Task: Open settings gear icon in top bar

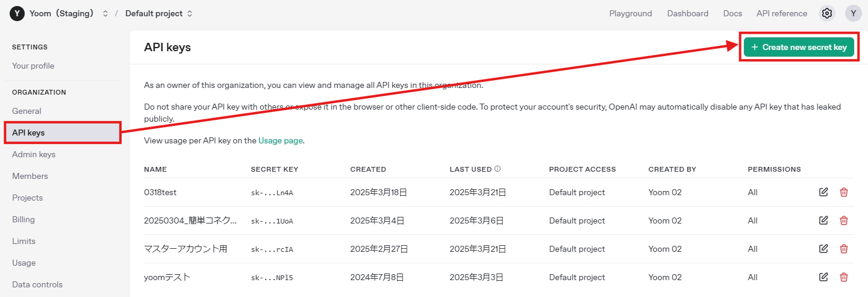Action: pyautogui.click(x=827, y=13)
